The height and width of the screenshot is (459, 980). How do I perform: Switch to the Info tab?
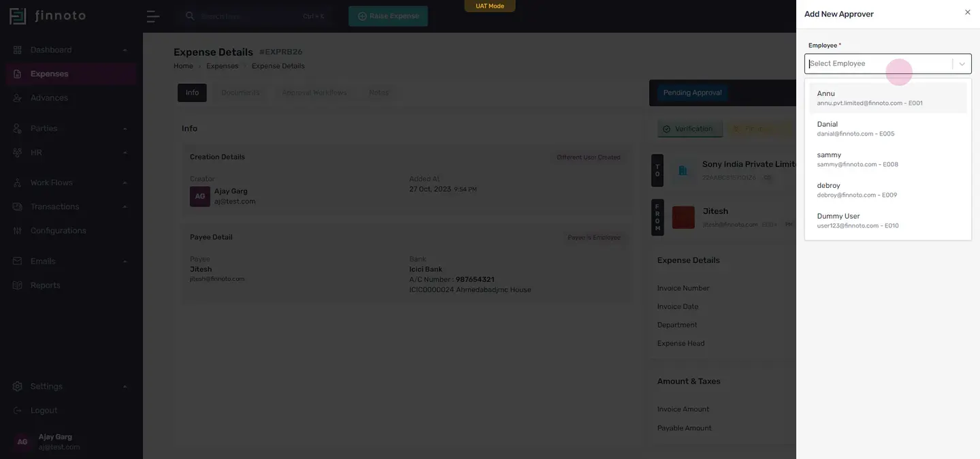[192, 93]
